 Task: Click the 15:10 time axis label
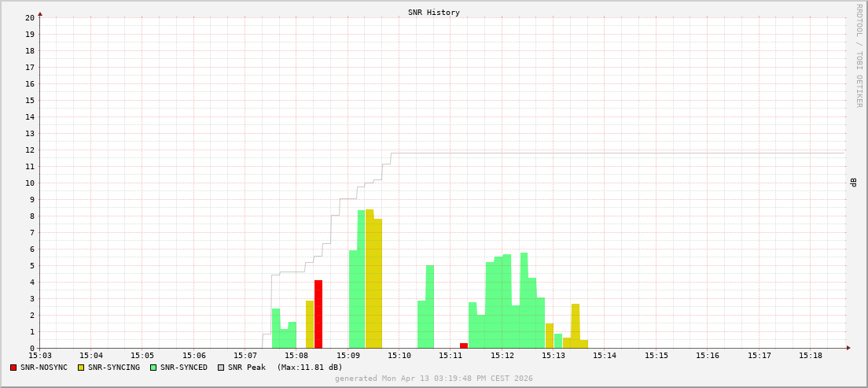(399, 356)
